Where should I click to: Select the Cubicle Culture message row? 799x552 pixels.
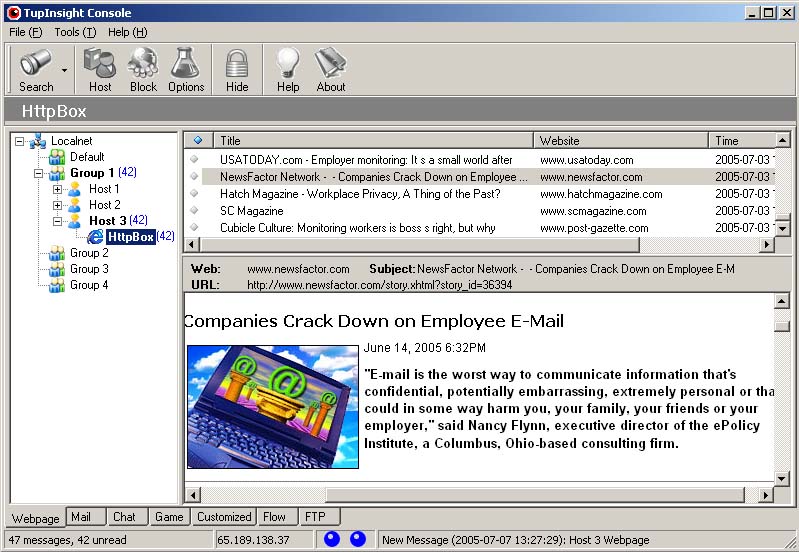tap(479, 228)
